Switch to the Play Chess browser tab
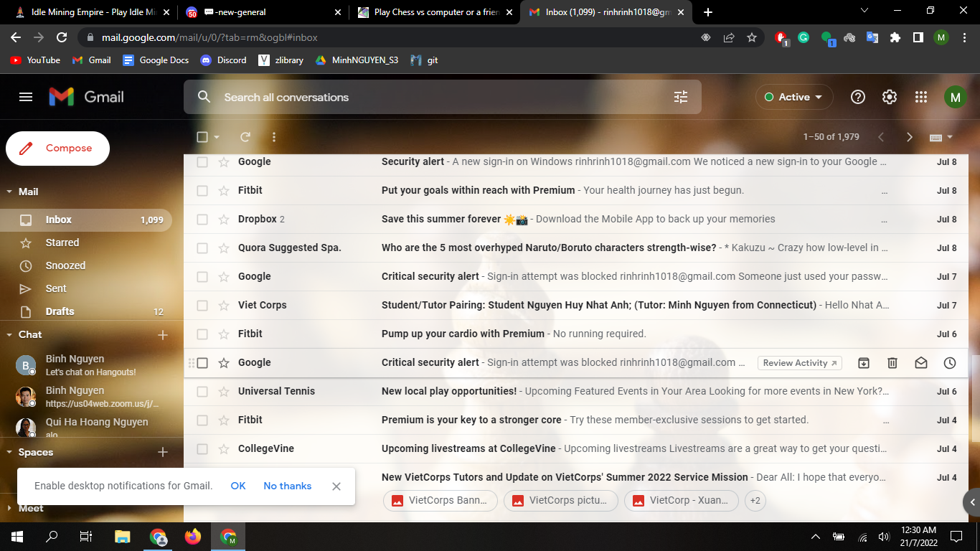This screenshot has height=551, width=980. (435, 12)
